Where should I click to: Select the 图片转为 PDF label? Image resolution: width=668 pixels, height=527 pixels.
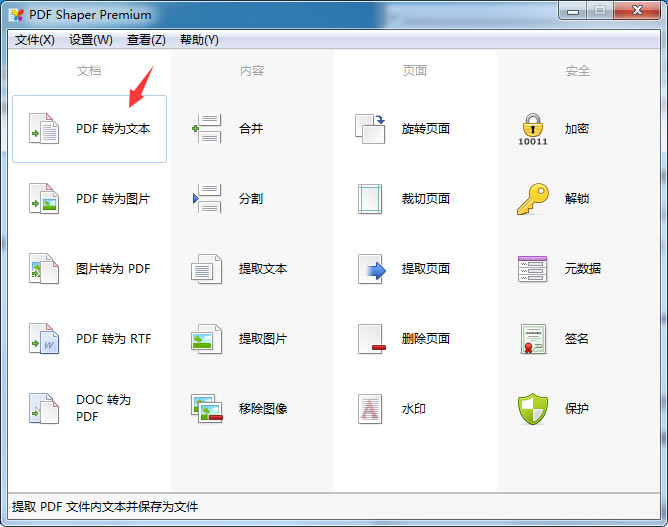(113, 269)
